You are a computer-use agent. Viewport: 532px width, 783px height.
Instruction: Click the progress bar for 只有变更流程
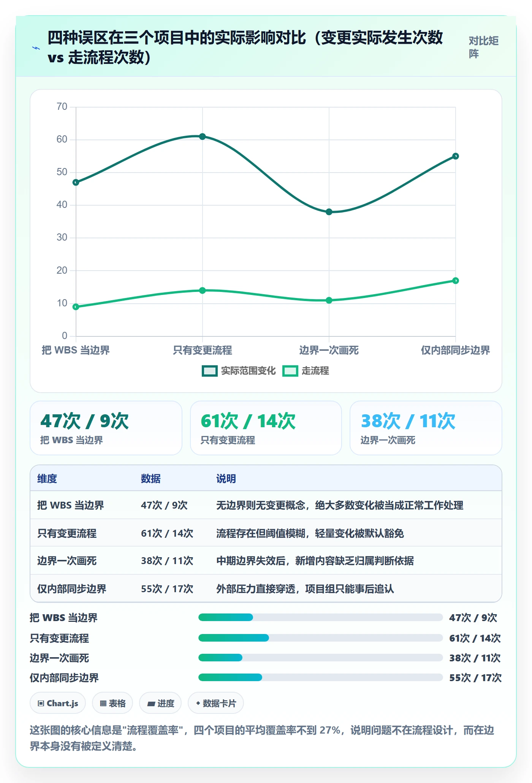point(321,638)
